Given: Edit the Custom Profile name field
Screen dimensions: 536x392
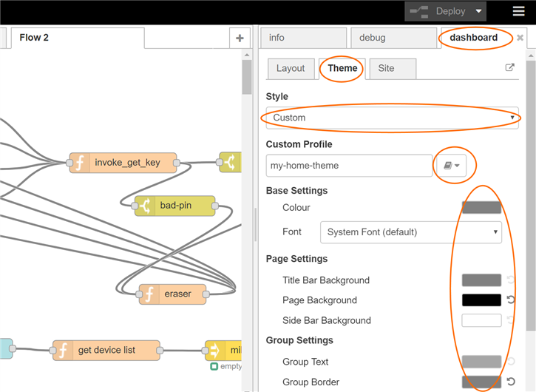Looking at the screenshot, I should (349, 166).
